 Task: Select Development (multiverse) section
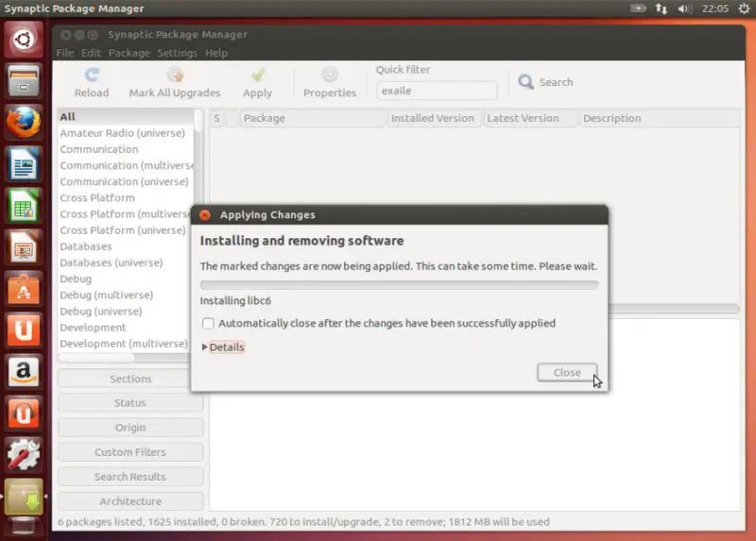tap(126, 344)
